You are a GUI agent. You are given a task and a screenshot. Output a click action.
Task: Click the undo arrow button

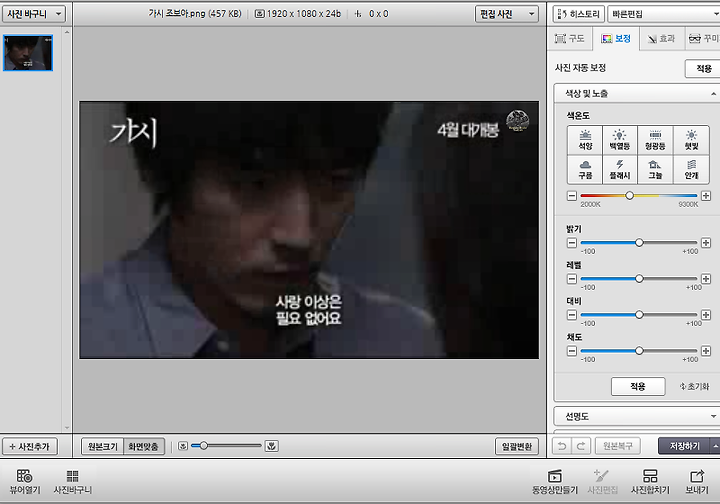562,446
